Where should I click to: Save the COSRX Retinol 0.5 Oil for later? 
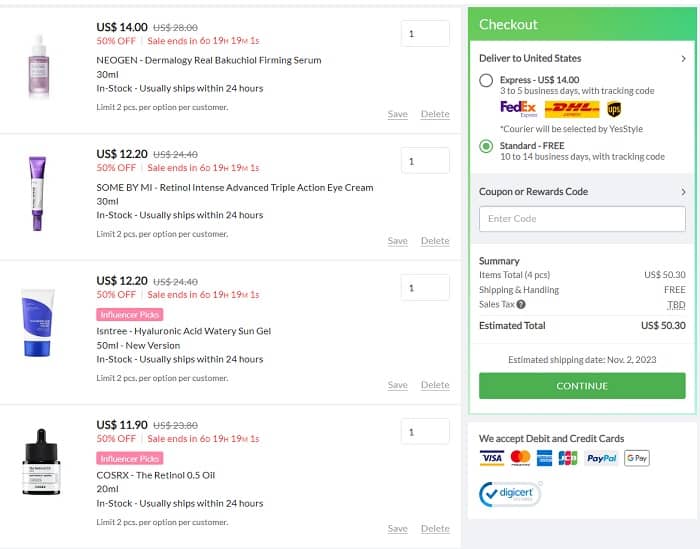(x=397, y=529)
